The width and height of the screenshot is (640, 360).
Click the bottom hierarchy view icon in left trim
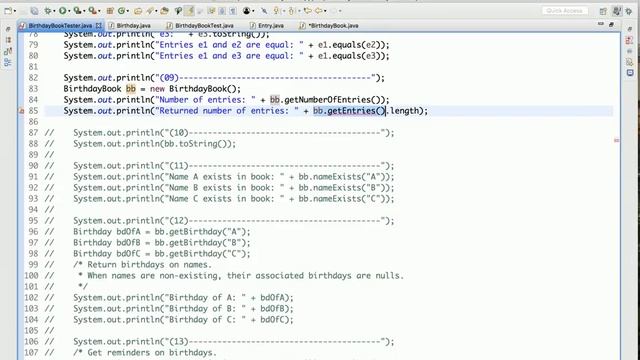tap(8, 62)
